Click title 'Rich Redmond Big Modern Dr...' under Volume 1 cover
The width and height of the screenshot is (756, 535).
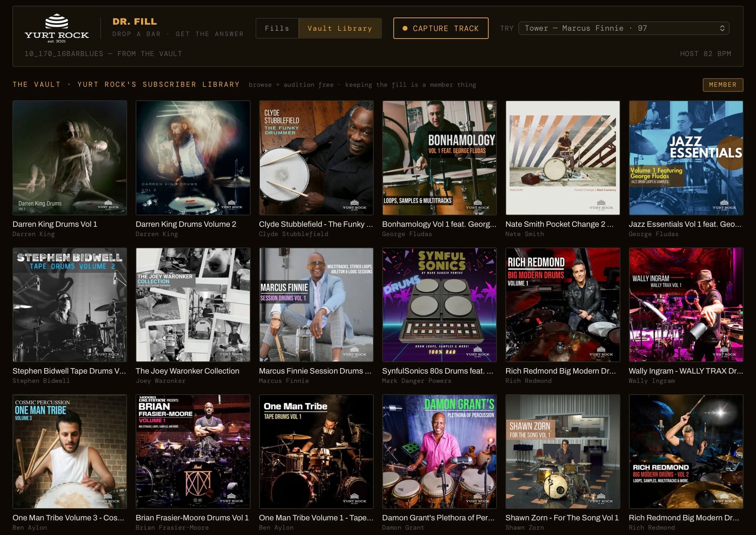(561, 371)
